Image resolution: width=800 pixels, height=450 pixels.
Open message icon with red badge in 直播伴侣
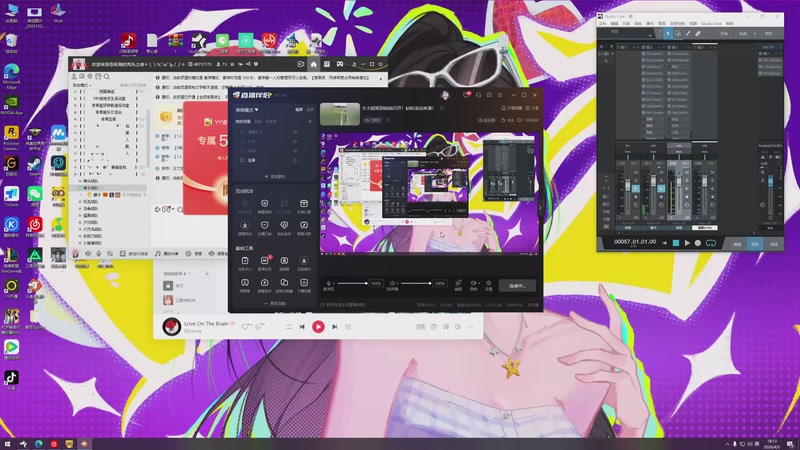[x=466, y=95]
